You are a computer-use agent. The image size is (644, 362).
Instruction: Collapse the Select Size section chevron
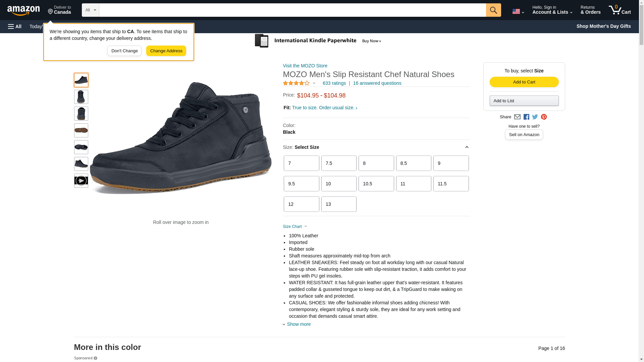pos(467,147)
